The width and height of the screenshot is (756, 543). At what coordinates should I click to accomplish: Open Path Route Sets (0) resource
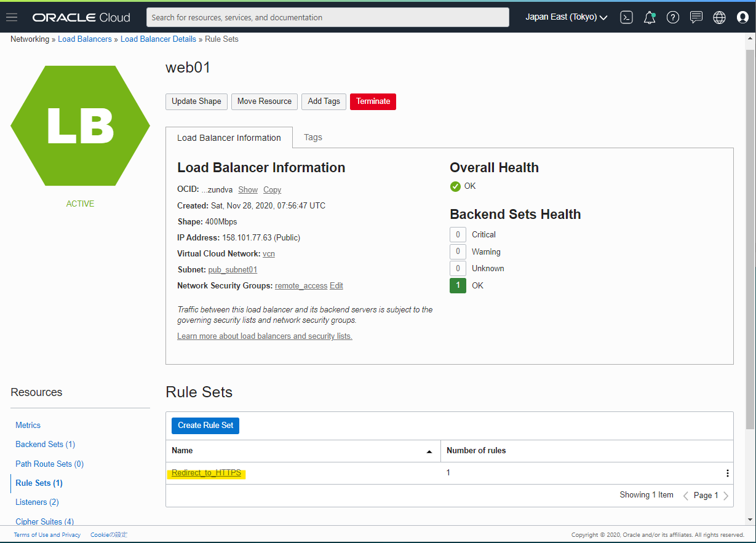(49, 464)
